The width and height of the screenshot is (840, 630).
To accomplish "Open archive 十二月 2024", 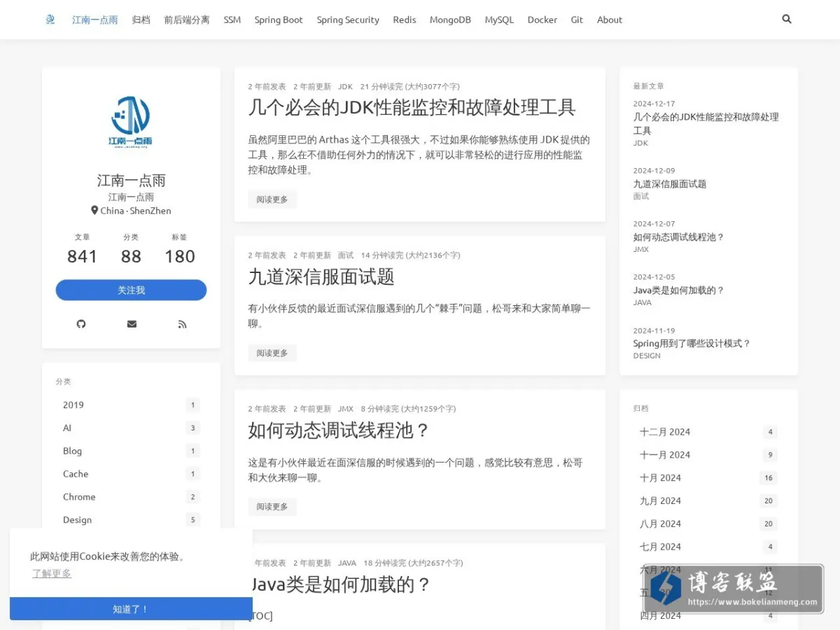I will click(708, 432).
